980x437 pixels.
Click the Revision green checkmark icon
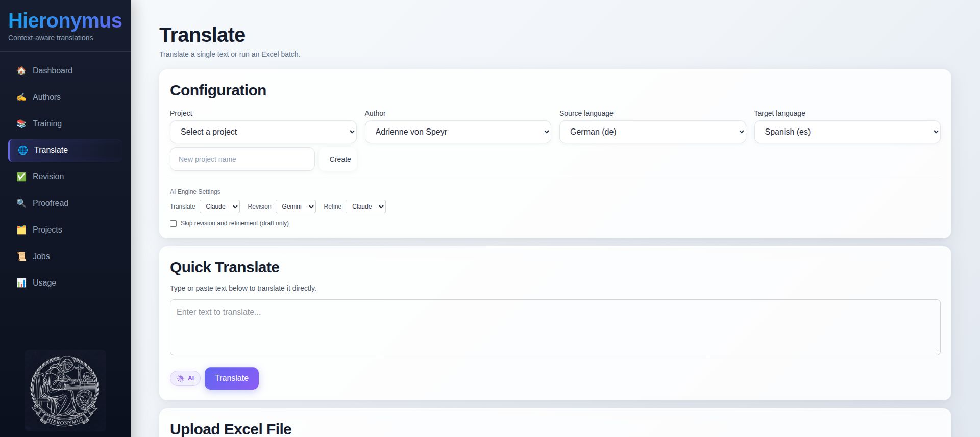pyautogui.click(x=21, y=177)
